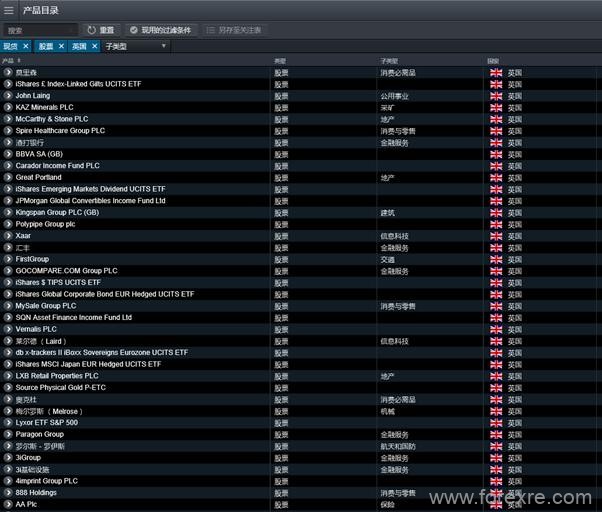Click 建筑 subtype in Kingspan row

pyautogui.click(x=387, y=213)
